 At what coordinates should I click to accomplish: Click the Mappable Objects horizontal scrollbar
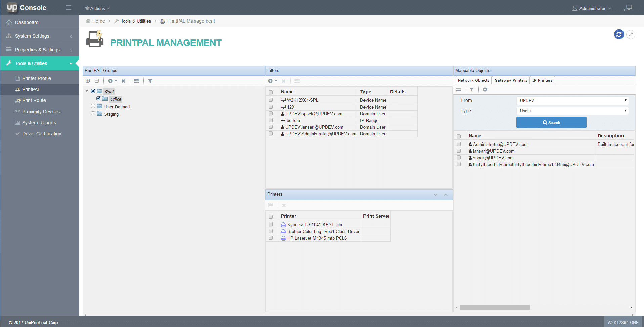pos(495,308)
